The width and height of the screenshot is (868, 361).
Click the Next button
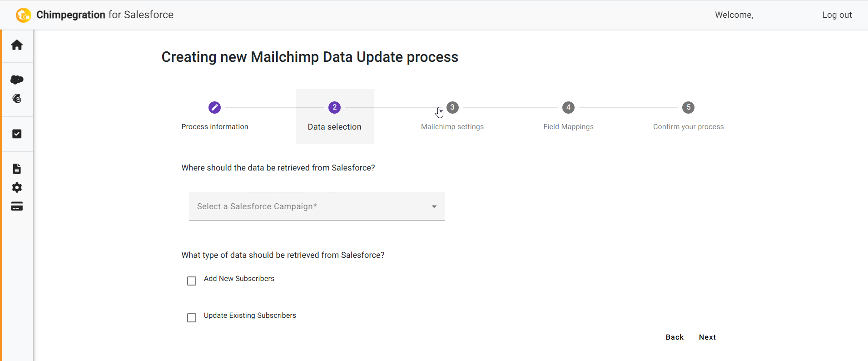(x=707, y=337)
